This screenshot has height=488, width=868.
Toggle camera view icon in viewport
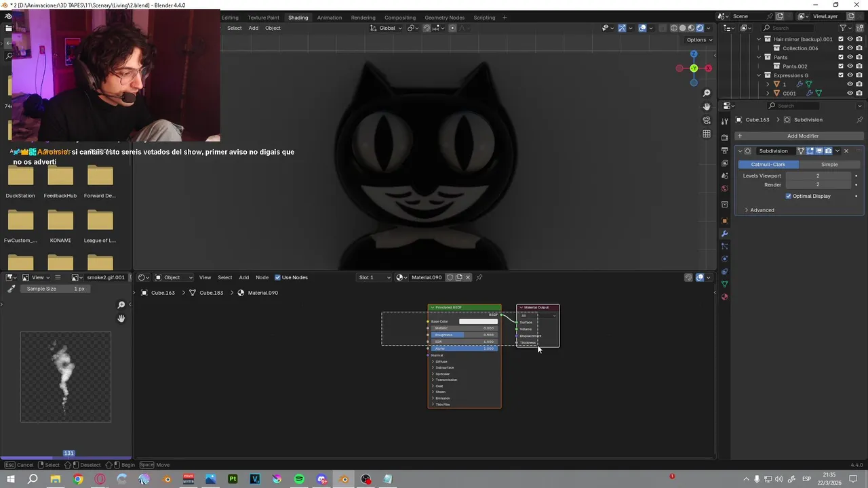(707, 120)
